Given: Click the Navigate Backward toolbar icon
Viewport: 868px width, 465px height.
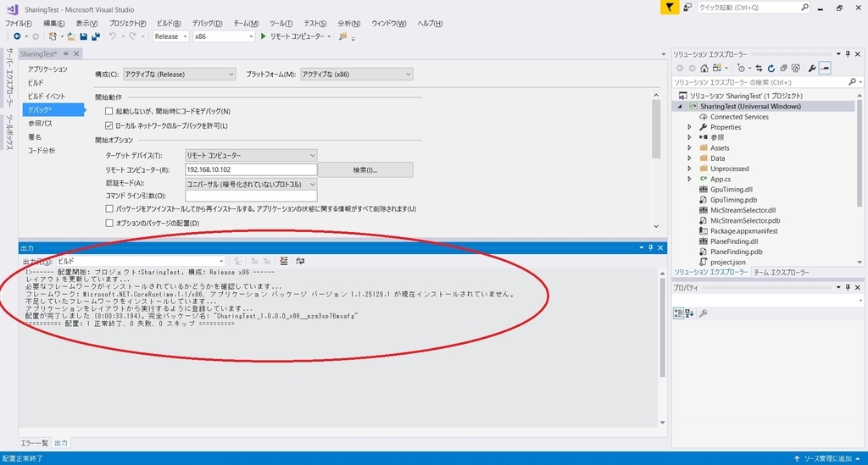Looking at the screenshot, I should [17, 36].
